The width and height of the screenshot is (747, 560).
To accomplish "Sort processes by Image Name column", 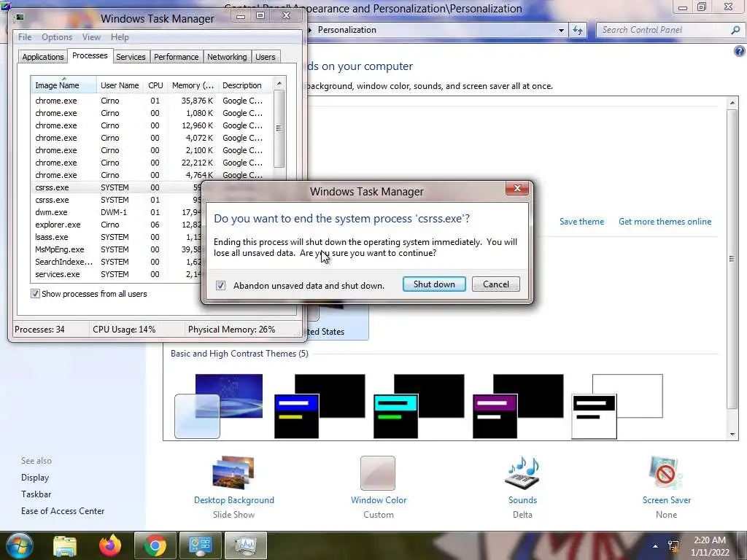I will click(x=64, y=85).
